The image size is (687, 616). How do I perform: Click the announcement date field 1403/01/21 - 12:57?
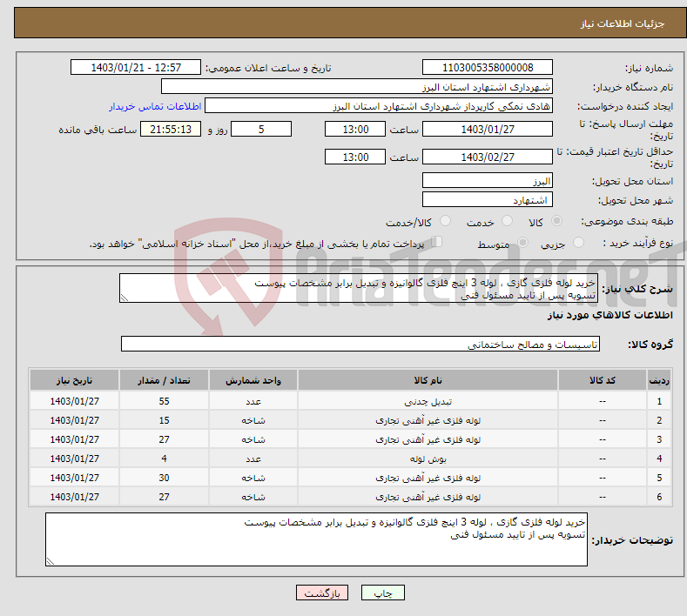click(136, 67)
